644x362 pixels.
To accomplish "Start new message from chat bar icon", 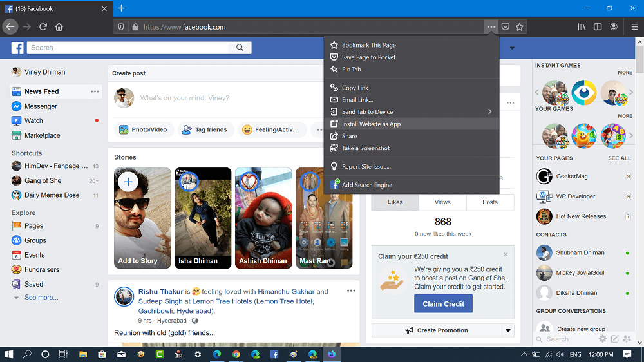I will [x=615, y=339].
